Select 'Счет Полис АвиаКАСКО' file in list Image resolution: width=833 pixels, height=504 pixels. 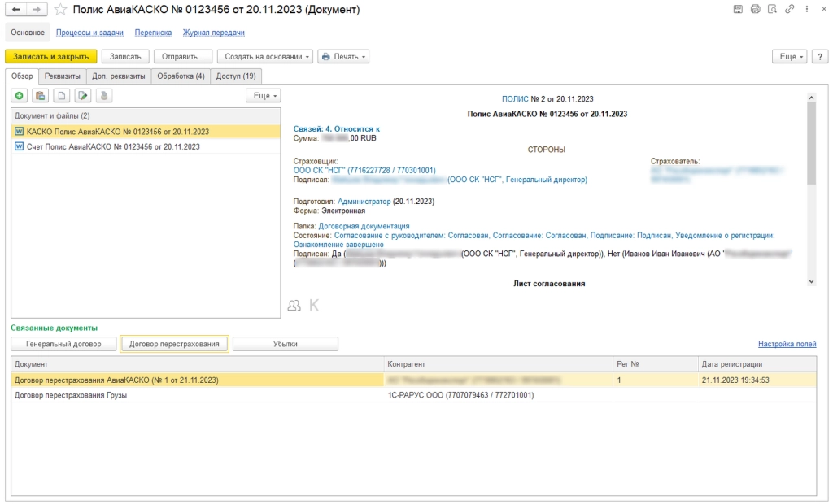(x=112, y=147)
